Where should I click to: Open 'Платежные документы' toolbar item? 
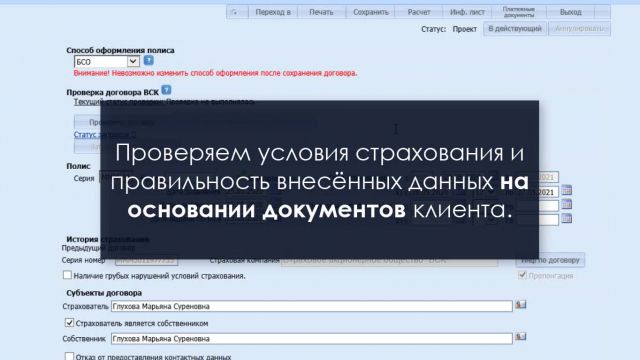519,12
